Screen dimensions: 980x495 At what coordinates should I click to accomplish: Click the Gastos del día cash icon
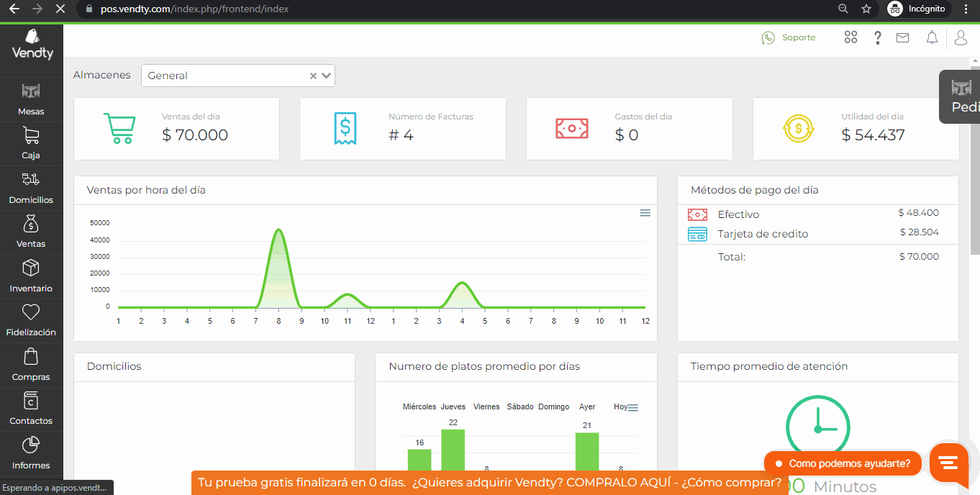coord(572,128)
